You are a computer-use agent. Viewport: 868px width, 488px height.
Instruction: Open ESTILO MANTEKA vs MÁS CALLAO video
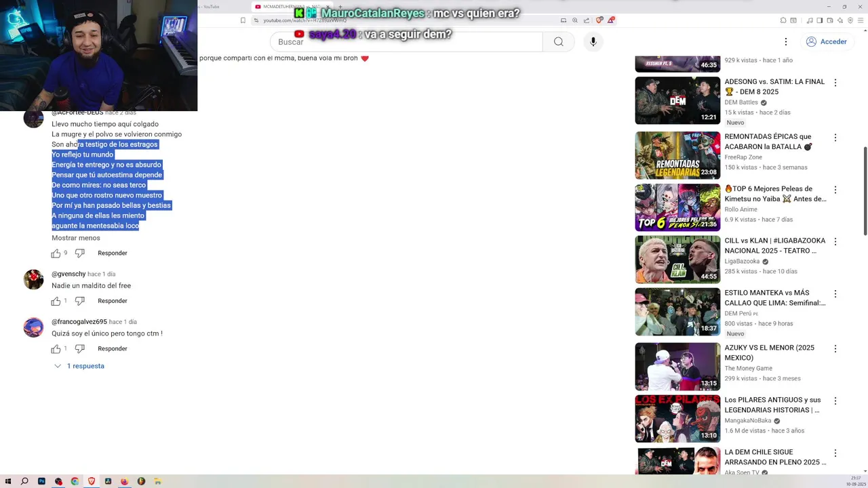pyautogui.click(x=775, y=298)
